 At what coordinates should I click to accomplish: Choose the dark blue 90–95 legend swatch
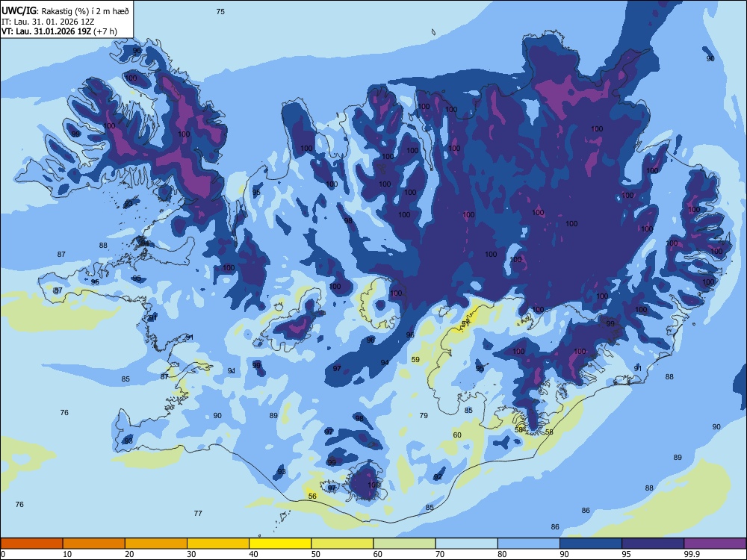591,544
